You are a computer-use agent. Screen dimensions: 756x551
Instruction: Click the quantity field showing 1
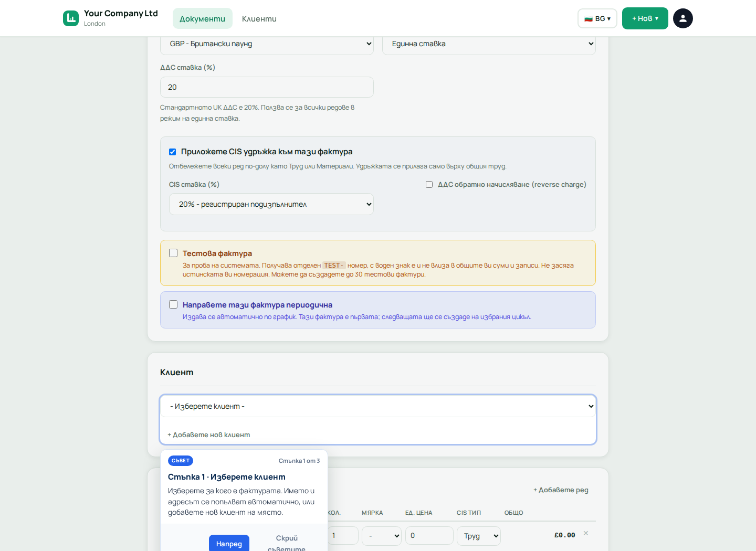(343, 536)
